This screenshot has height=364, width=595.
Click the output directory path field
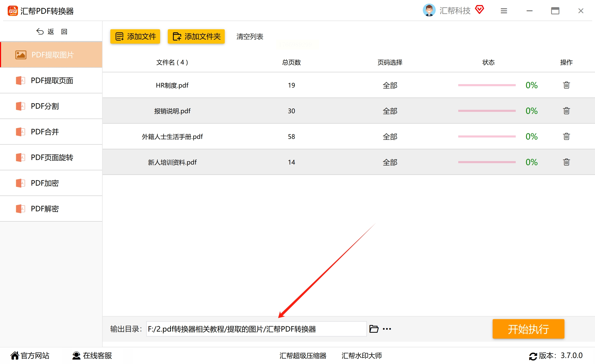click(x=256, y=329)
